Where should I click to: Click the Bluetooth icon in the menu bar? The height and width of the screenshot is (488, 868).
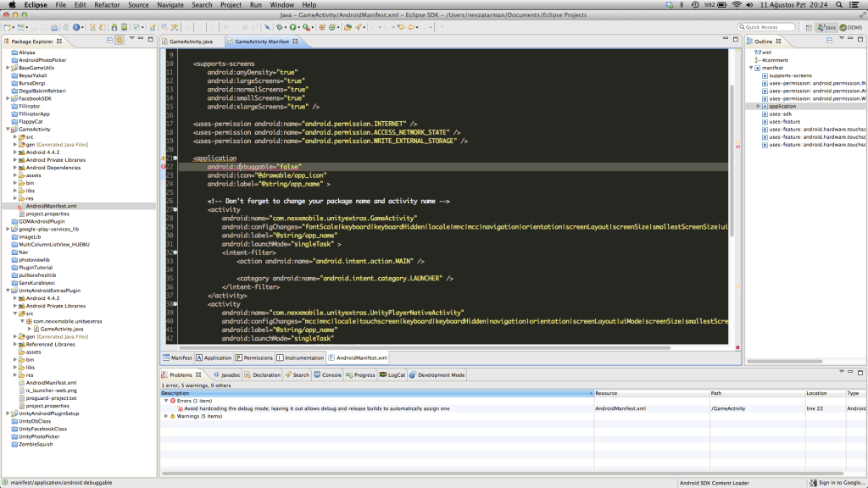tap(682, 4)
